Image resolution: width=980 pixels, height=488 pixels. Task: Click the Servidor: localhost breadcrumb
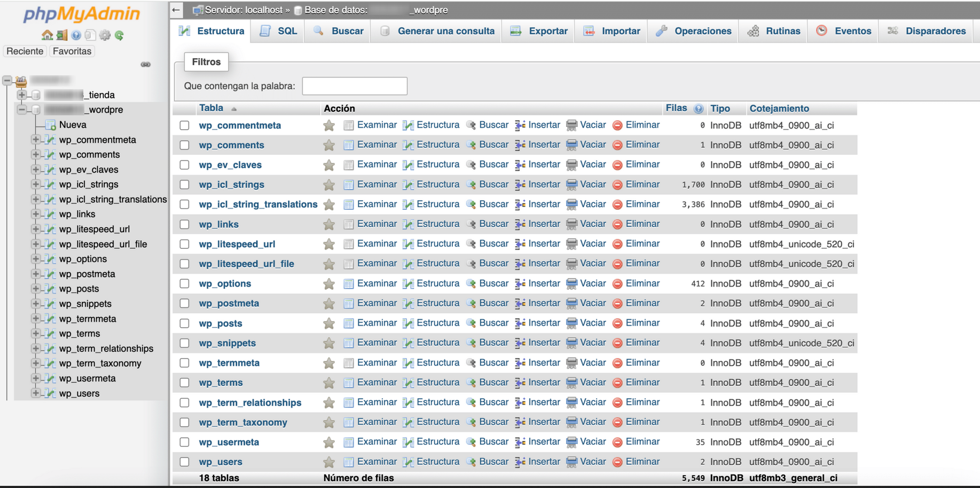point(244,10)
